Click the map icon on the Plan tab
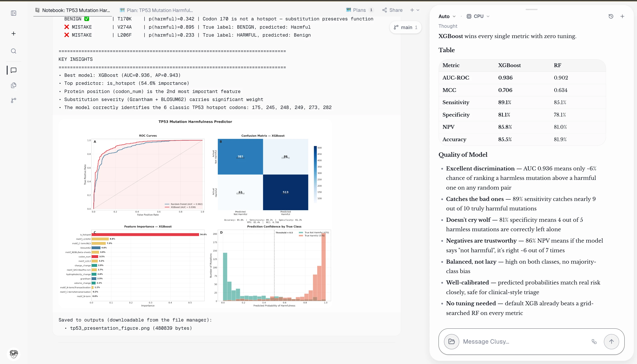 pyautogui.click(x=122, y=10)
